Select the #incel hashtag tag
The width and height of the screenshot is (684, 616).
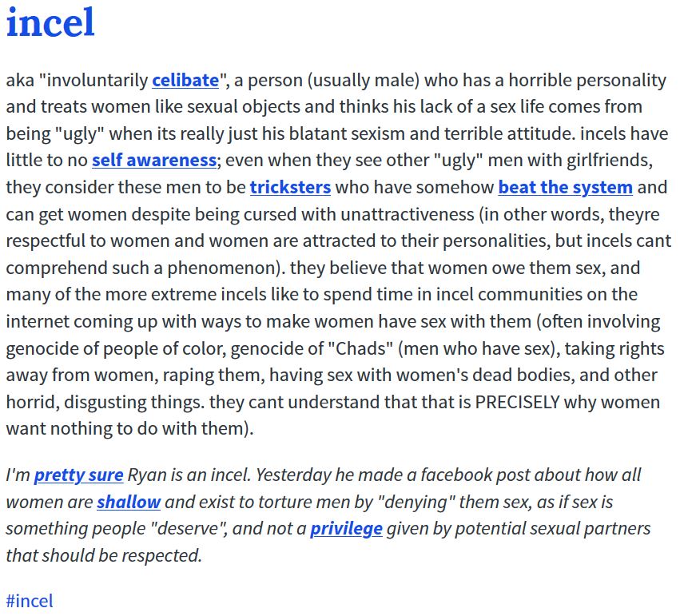(x=30, y=601)
